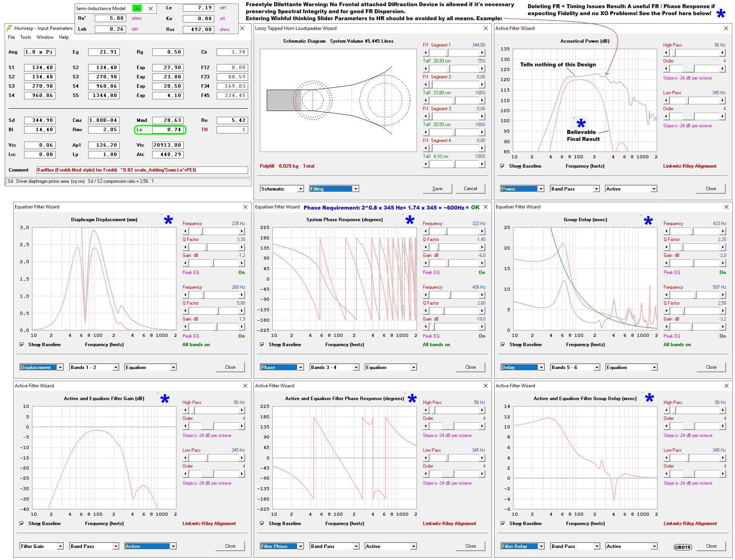The height and width of the screenshot is (560, 735).
Task: Click Cancel in Lossy Tapped Horn Wizard
Action: (x=470, y=189)
